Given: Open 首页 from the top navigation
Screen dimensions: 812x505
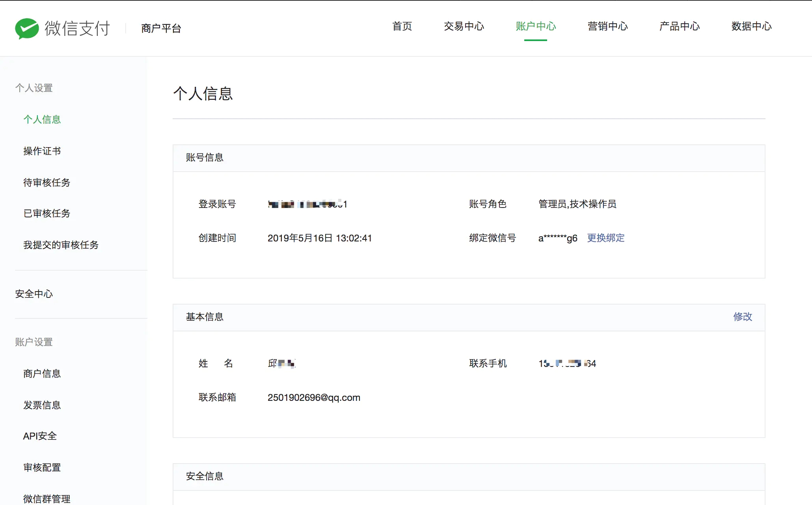Looking at the screenshot, I should (402, 26).
